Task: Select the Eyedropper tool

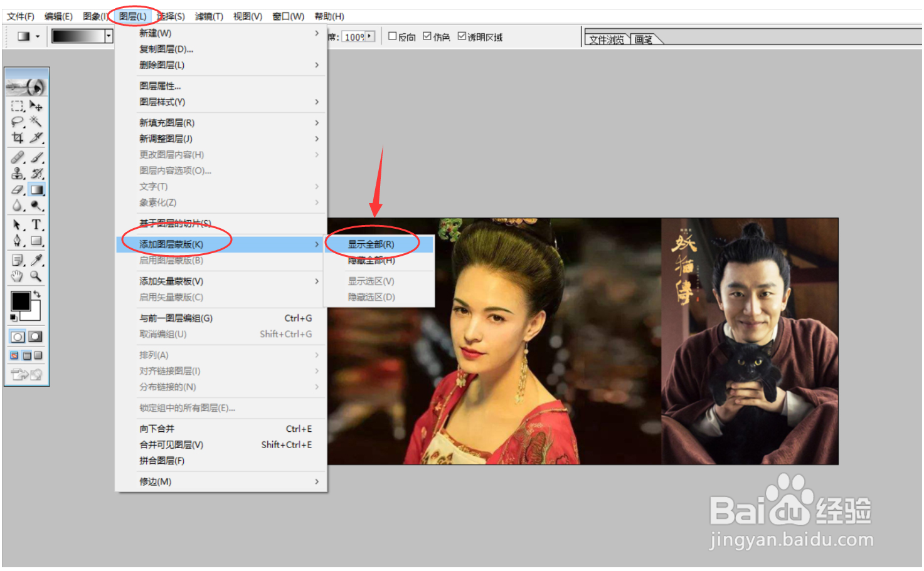Action: coord(36,260)
